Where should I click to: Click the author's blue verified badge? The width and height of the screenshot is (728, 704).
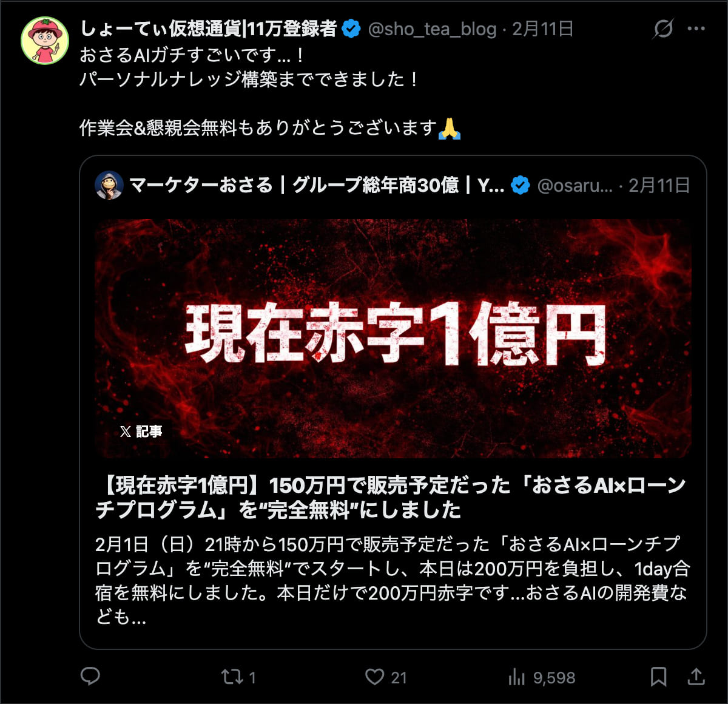click(x=351, y=29)
